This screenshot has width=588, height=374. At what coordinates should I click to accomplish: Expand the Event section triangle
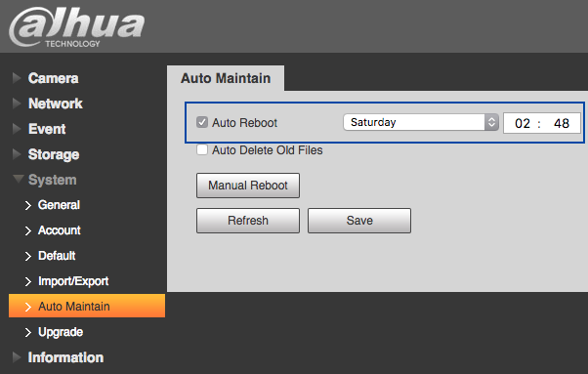point(17,129)
